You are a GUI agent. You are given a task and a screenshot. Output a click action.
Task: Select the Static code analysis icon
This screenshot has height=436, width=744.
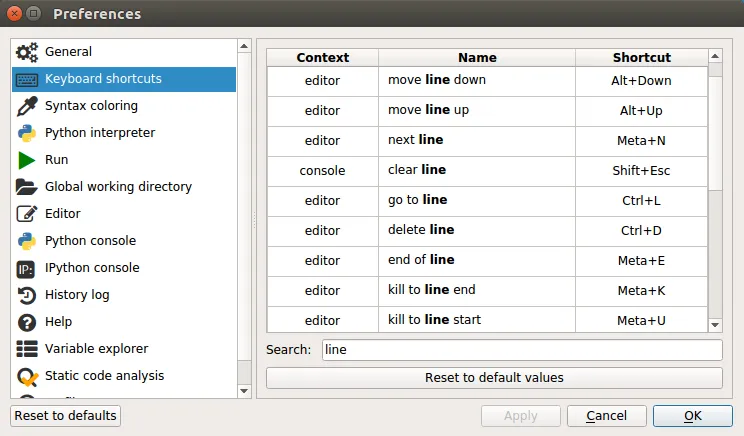[x=27, y=377]
